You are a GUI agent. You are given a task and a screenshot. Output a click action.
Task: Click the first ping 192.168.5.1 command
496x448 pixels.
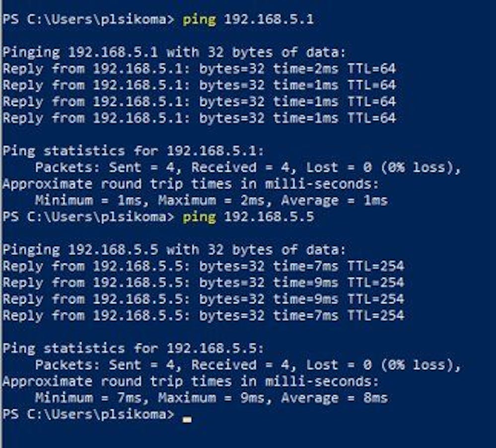(248, 20)
